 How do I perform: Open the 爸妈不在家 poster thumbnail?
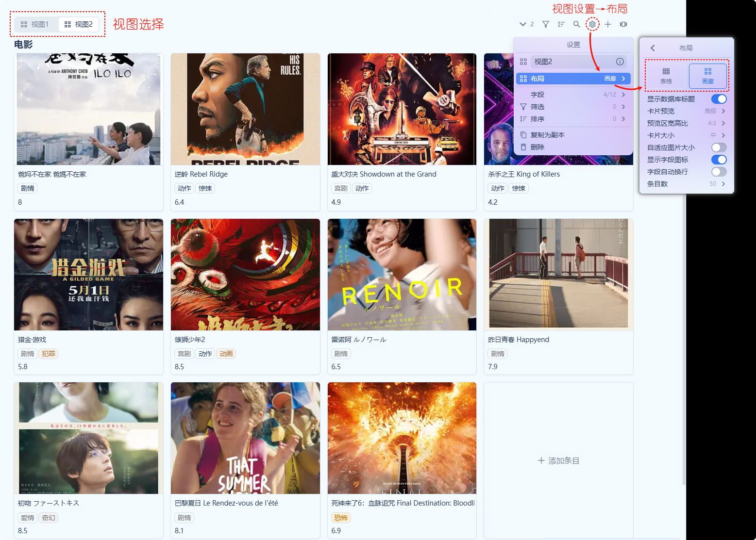(88, 109)
